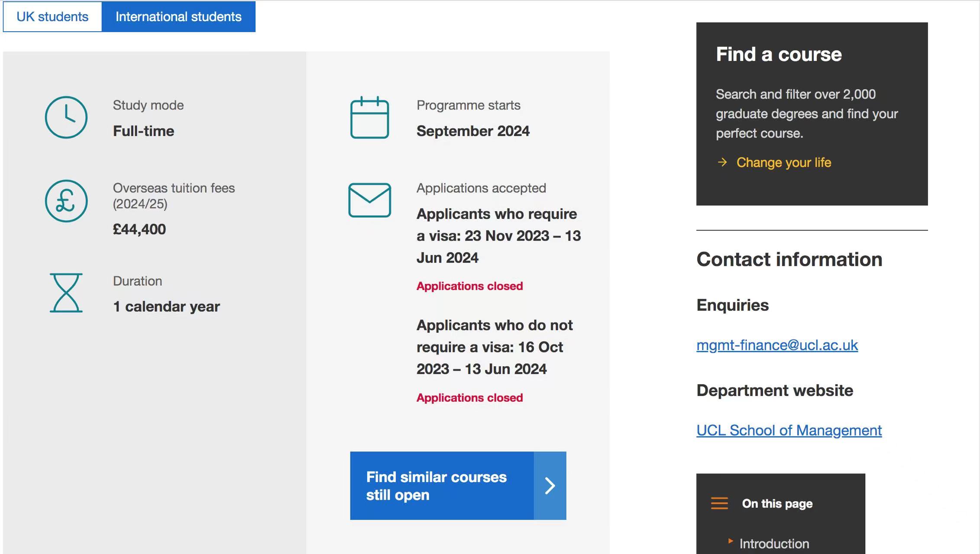Click the envelope Applications accepted icon

(369, 200)
